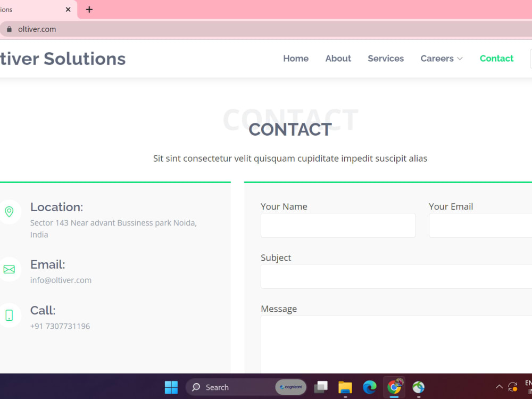The width and height of the screenshot is (532, 399).
Task: Click the Sector 143 address text
Action: click(113, 229)
